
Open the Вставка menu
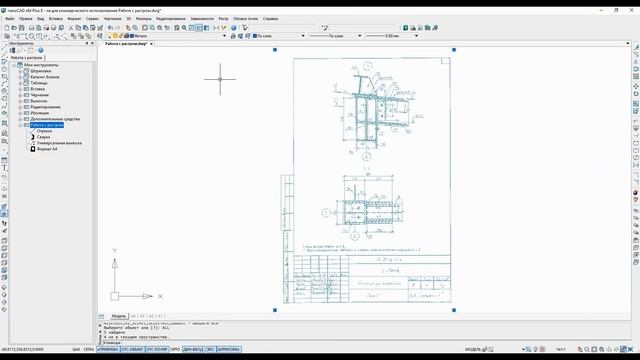(56, 19)
